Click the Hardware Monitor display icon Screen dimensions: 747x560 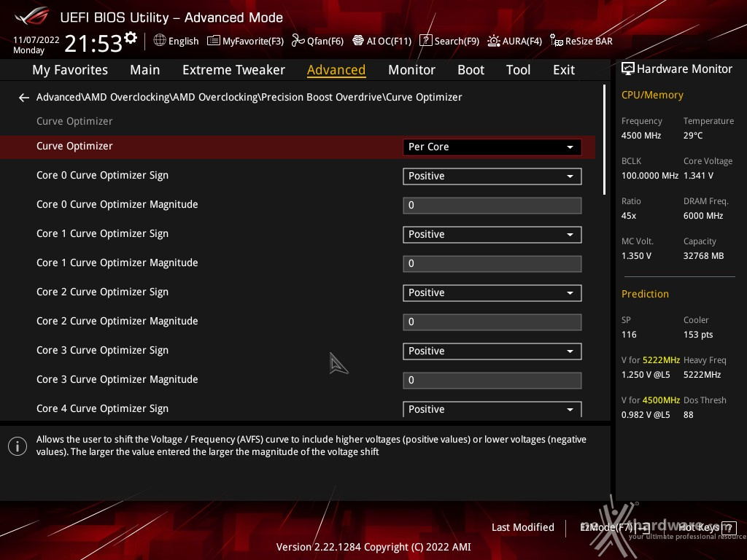click(x=628, y=69)
